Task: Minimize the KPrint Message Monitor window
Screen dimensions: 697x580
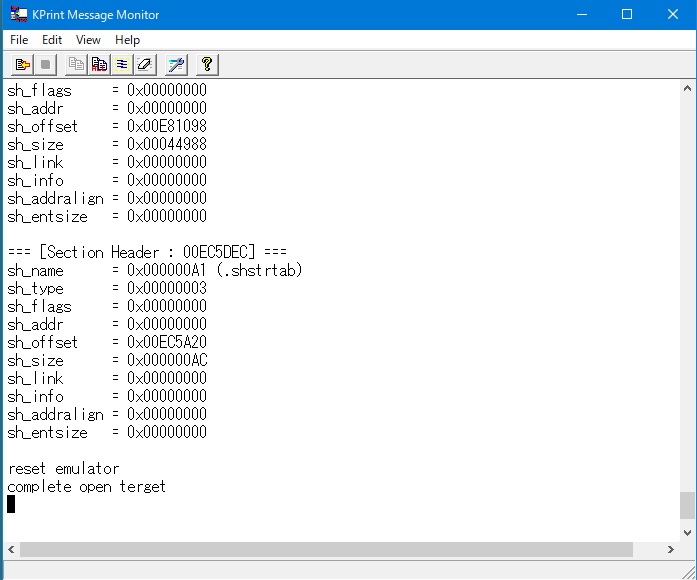Action: pos(582,15)
